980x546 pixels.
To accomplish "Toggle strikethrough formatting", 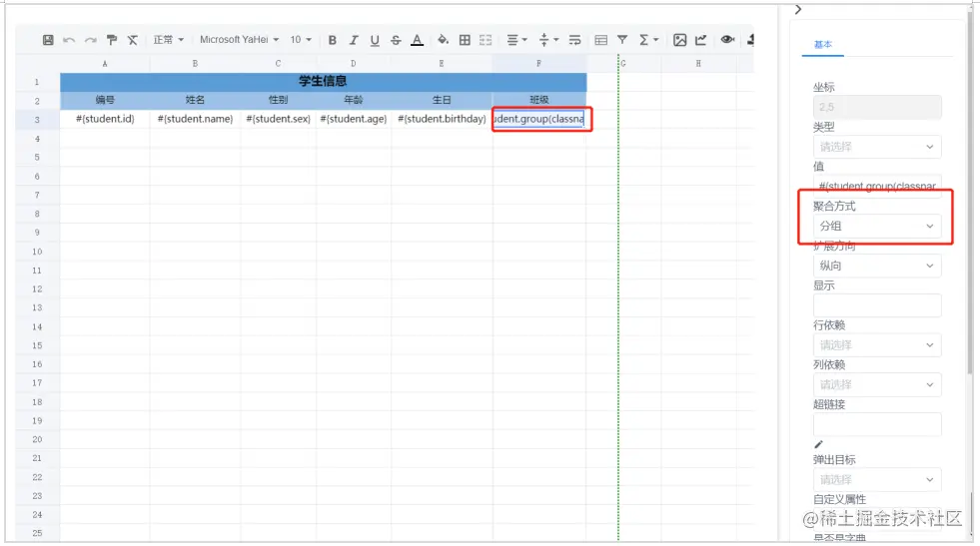I will pyautogui.click(x=396, y=40).
